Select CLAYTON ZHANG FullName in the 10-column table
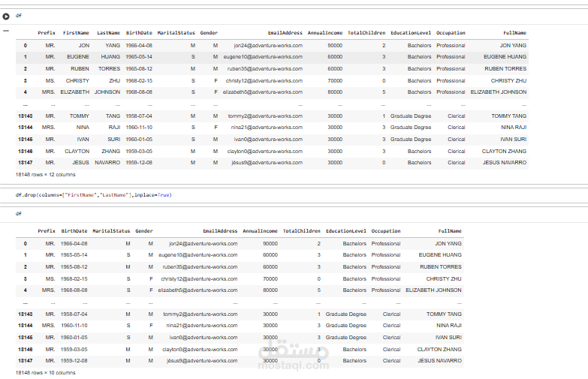The width and height of the screenshot is (588, 379). click(439, 350)
